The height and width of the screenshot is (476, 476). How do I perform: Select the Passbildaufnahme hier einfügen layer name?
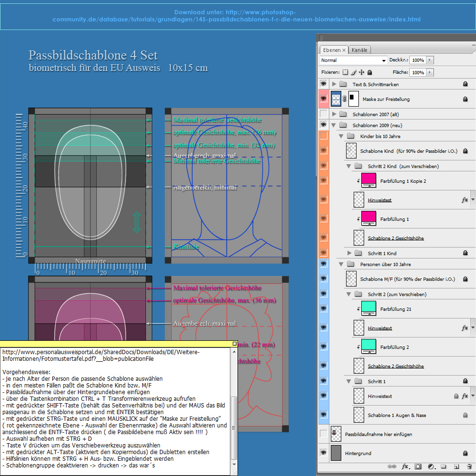378,435
